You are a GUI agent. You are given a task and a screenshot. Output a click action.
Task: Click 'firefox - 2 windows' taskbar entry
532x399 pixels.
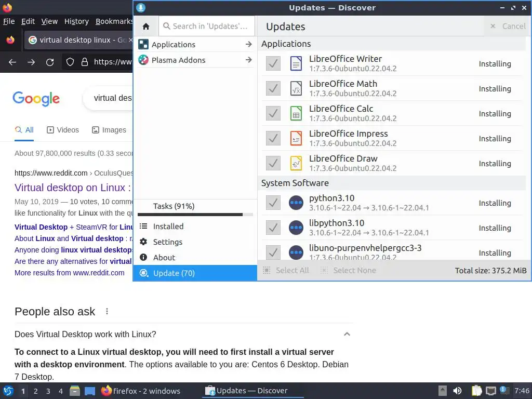tap(140, 391)
